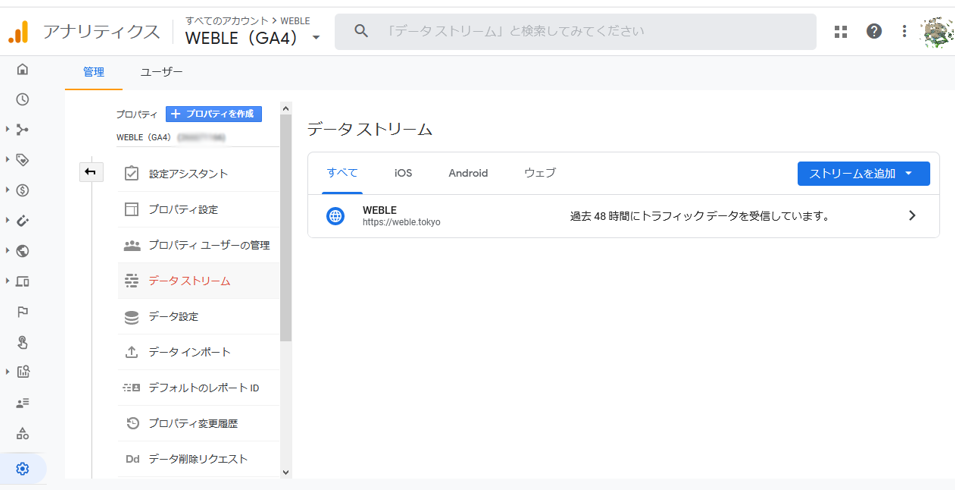Click the search magnifier icon
This screenshot has width=955, height=499.
(x=361, y=31)
